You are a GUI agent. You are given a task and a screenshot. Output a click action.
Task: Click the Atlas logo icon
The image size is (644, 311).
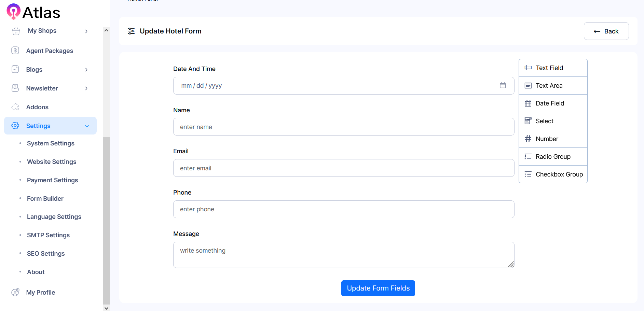coord(14,12)
